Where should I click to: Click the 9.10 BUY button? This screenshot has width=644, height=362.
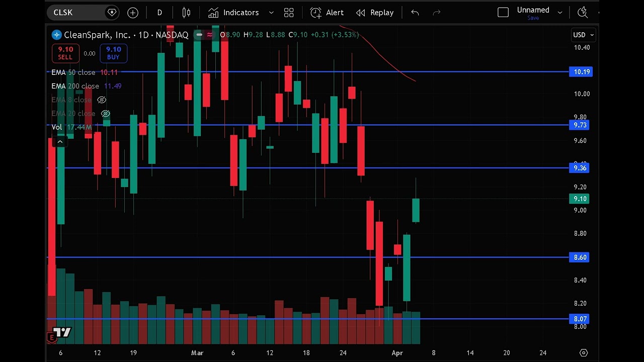[x=113, y=53]
